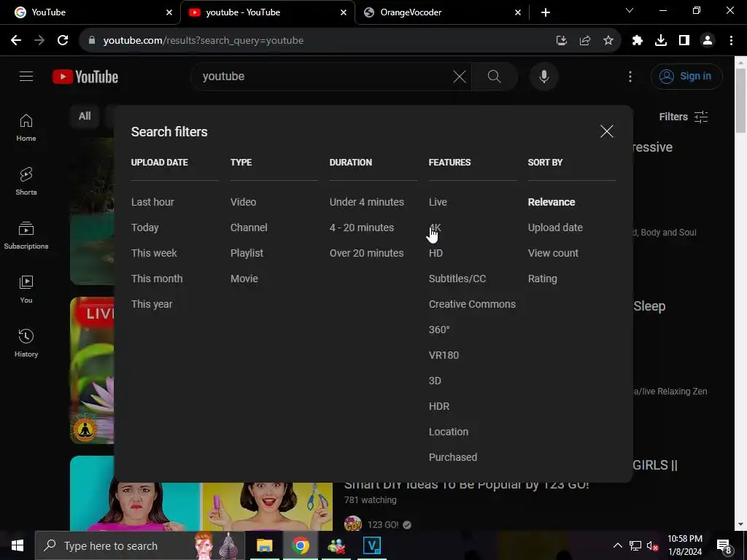747x560 pixels.
Task: Open Shorts in the sidebar
Action: point(26,182)
